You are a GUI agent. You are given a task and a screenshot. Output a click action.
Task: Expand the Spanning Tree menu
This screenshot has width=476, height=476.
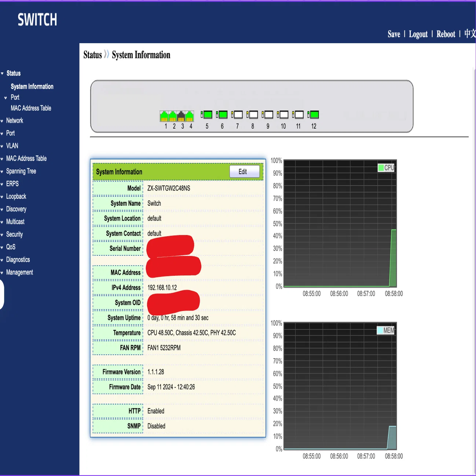tap(21, 171)
